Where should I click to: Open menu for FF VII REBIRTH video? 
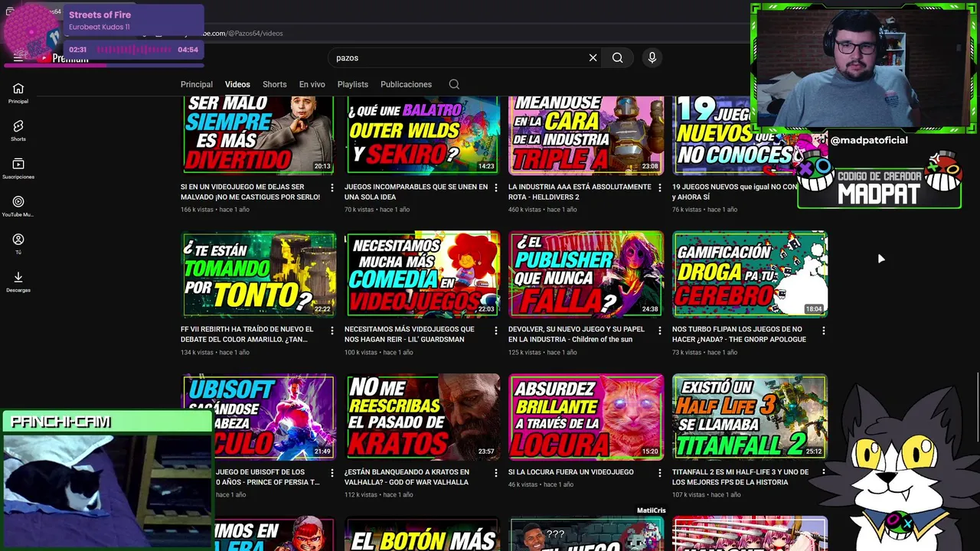pos(332,331)
